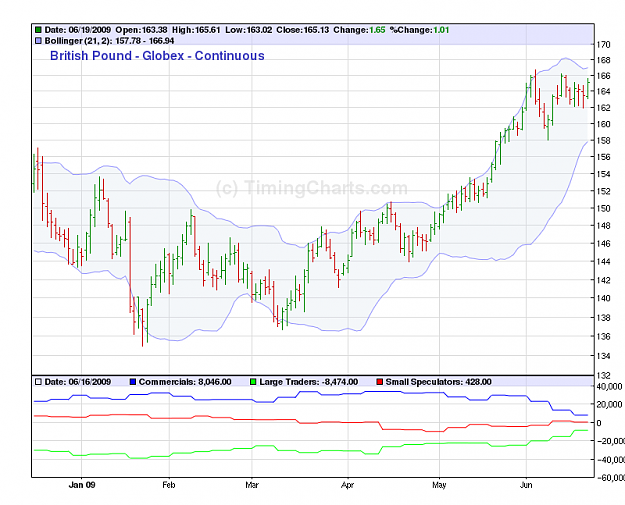
Task: Click the 140 price axis label
Action: [603, 298]
